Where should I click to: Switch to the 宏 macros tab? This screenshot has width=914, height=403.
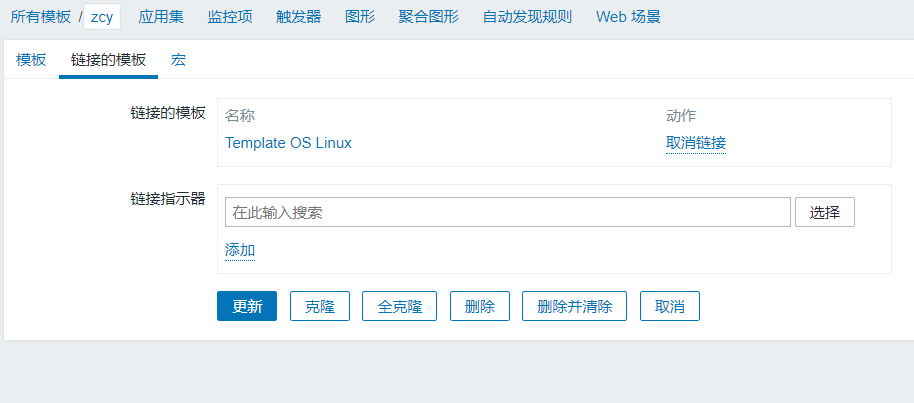(x=178, y=59)
